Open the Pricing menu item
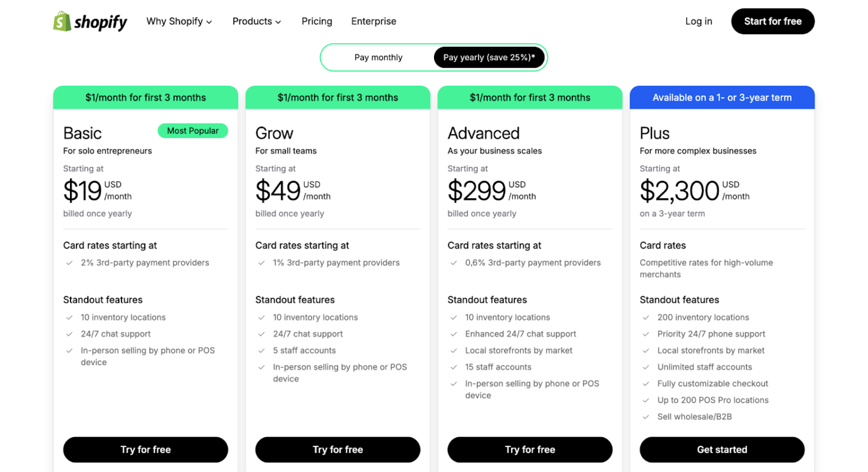 click(x=317, y=21)
